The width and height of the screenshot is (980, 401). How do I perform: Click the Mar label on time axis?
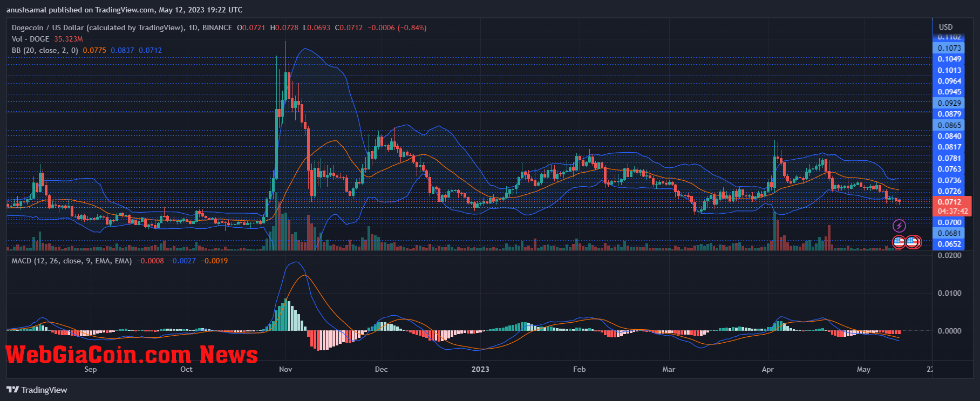pyautogui.click(x=669, y=369)
